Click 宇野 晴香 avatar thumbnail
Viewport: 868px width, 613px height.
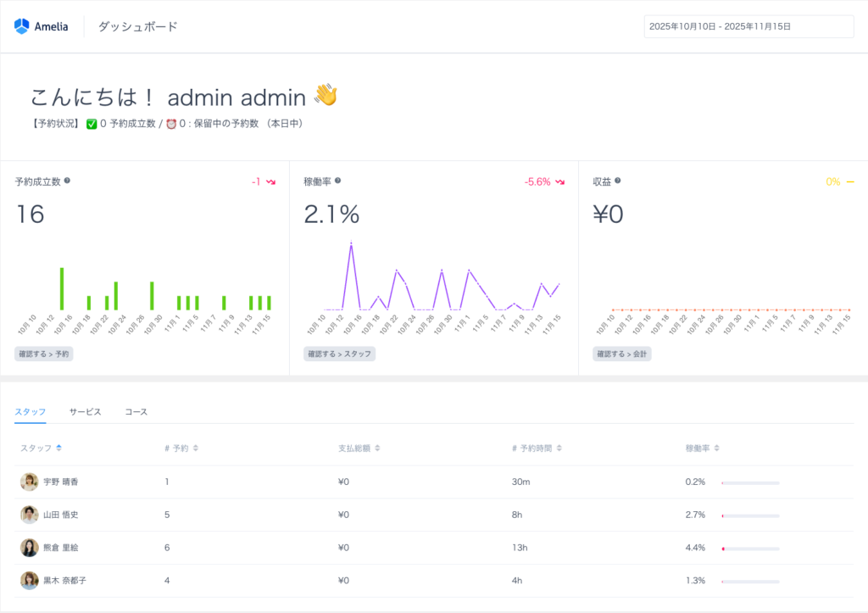(x=30, y=482)
